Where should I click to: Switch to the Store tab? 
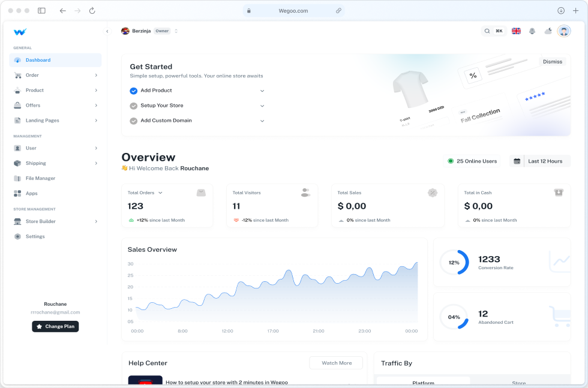coord(518,383)
